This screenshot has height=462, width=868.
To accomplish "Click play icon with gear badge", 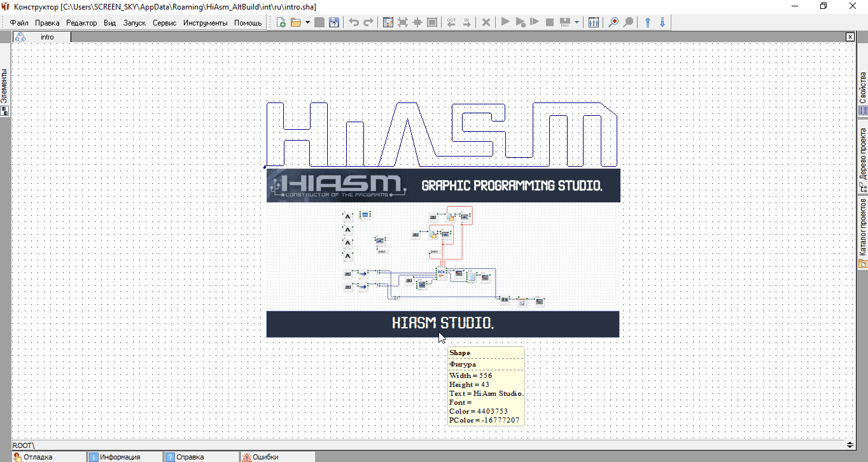I will pos(521,22).
